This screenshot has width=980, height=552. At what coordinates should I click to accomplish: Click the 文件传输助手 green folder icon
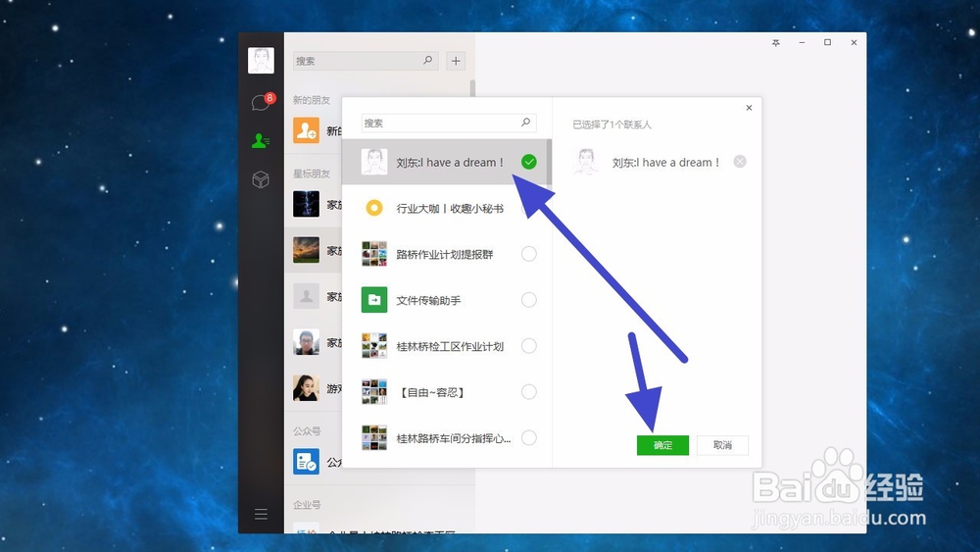point(374,300)
